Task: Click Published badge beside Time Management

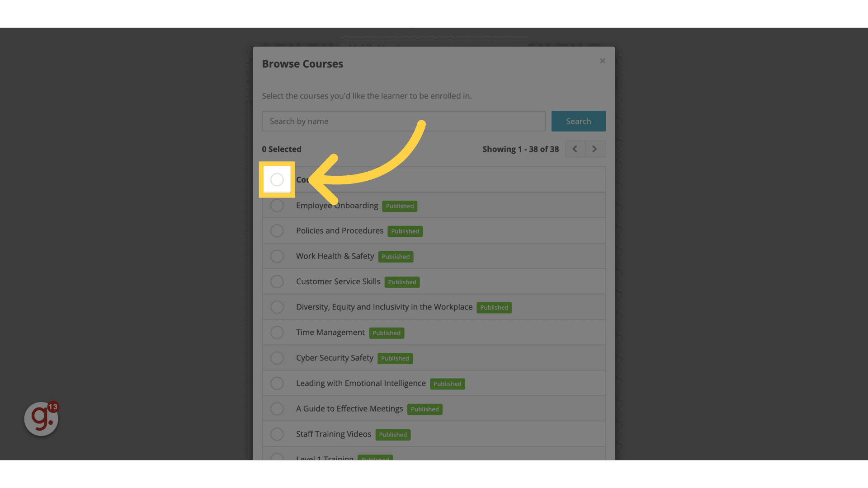Action: pos(387,333)
